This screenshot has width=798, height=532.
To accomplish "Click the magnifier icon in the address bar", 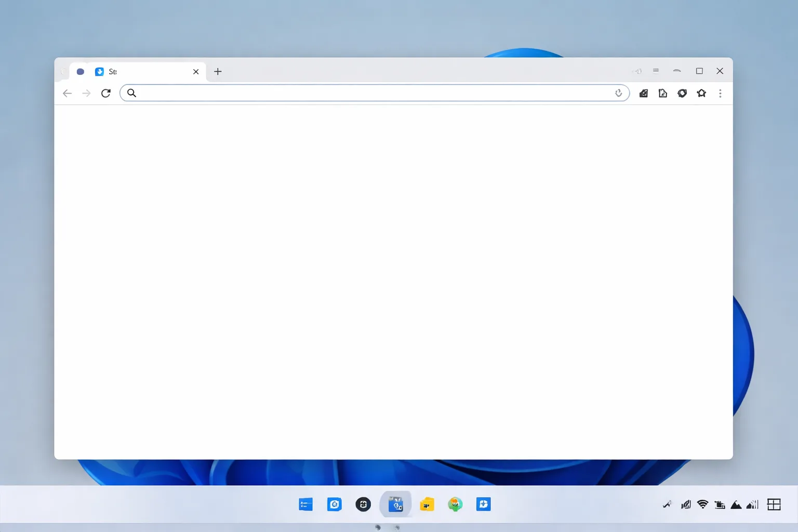I will [131, 93].
